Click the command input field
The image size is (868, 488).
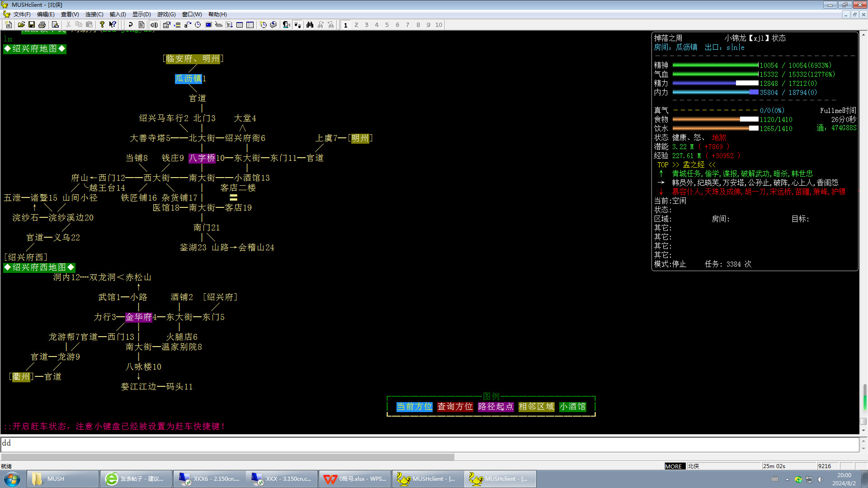[429, 444]
